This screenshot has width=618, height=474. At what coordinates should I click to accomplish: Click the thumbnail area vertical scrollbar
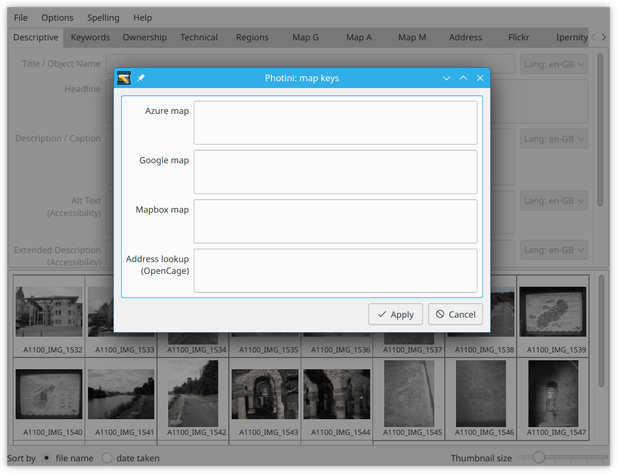[601, 331]
